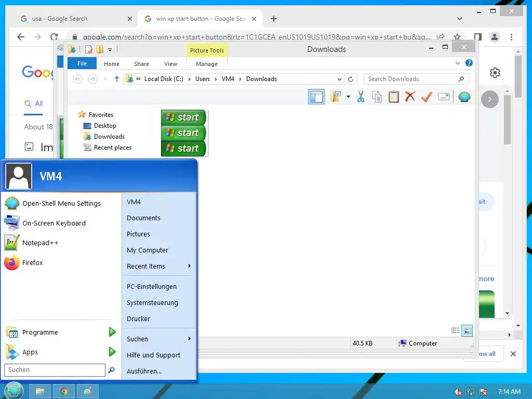Open Google search settings gear icon
The height and width of the screenshot is (399, 532).
495,73
